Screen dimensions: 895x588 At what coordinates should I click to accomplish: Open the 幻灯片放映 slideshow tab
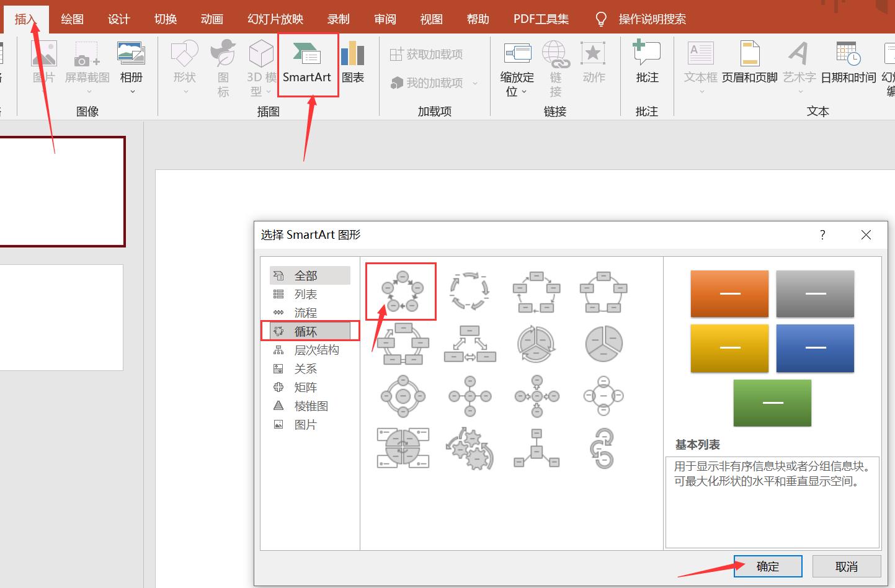pyautogui.click(x=275, y=19)
